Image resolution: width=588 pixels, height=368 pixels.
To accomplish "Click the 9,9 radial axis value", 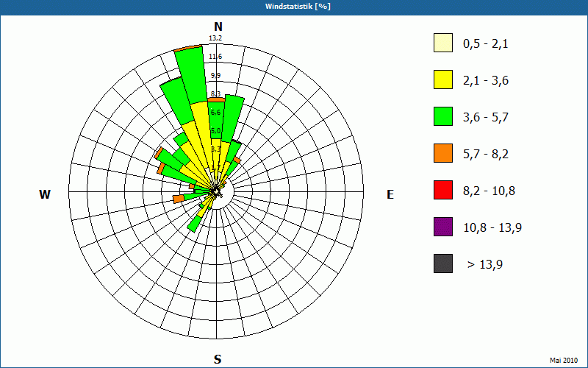I will [215, 76].
